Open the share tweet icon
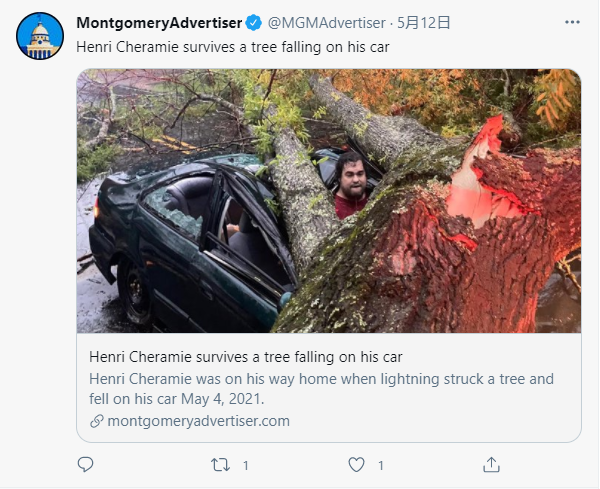 [491, 465]
